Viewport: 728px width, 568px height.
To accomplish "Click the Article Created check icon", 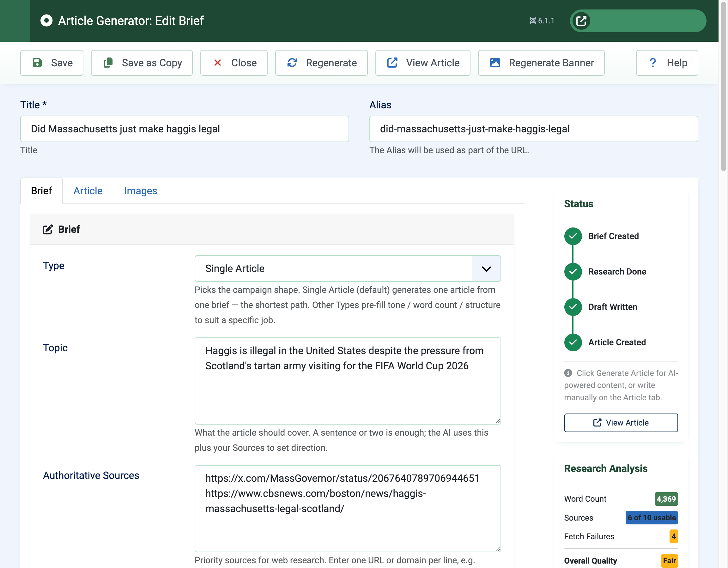I will click(x=573, y=342).
